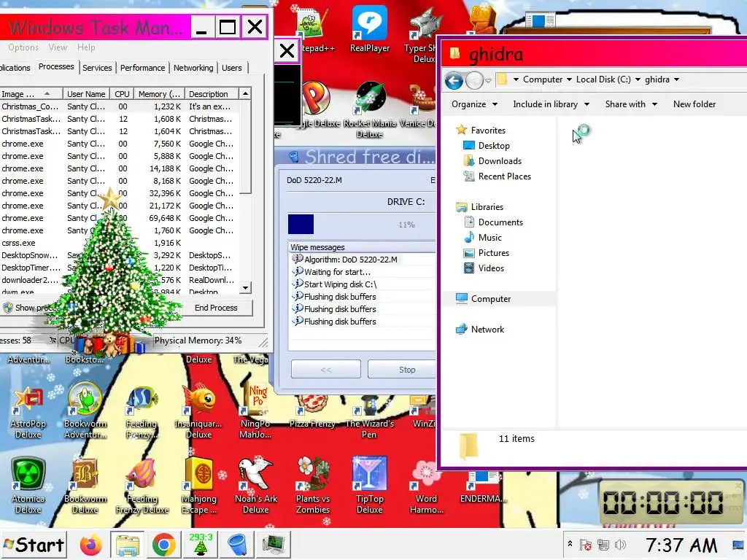Open Help menu in Task Manager
Image resolution: width=747 pixels, height=560 pixels.
point(86,47)
